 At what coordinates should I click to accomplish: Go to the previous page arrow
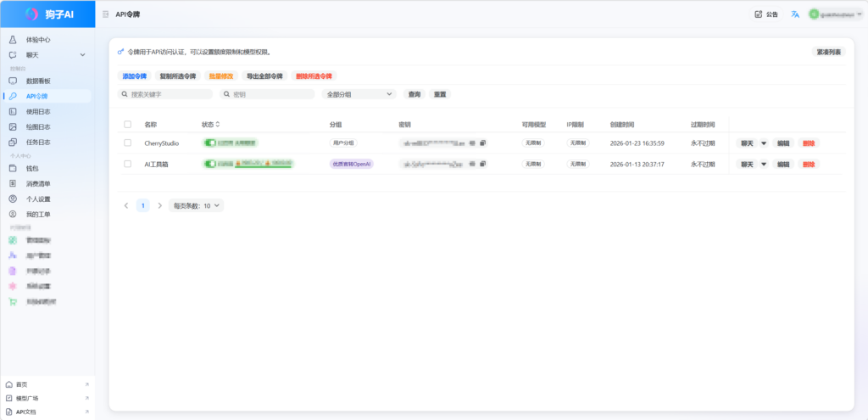126,205
